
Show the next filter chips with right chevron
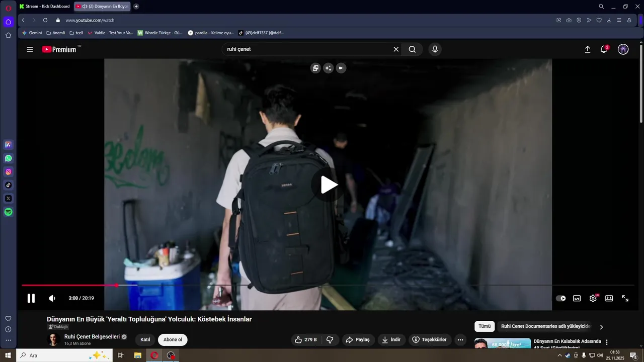[x=601, y=327]
